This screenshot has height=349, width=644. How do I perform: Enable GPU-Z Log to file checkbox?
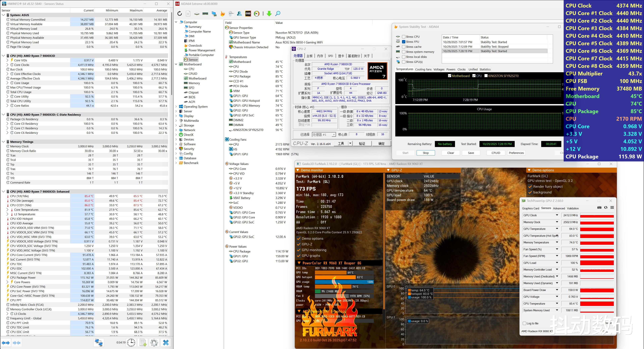coord(524,323)
